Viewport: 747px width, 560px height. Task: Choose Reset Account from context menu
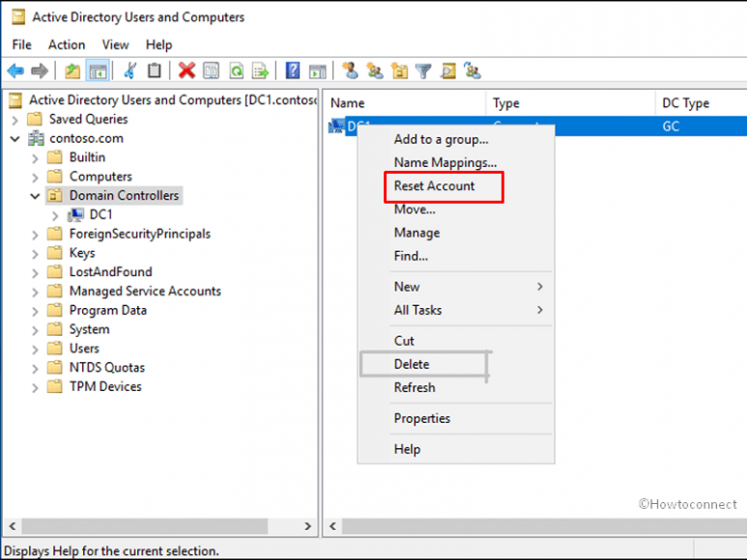tap(456, 186)
